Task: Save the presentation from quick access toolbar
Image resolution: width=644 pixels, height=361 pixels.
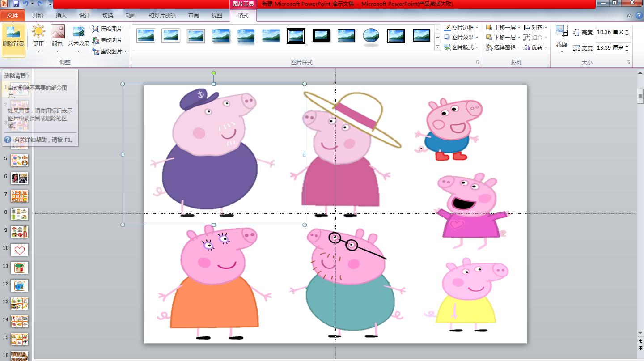Action: tap(16, 4)
